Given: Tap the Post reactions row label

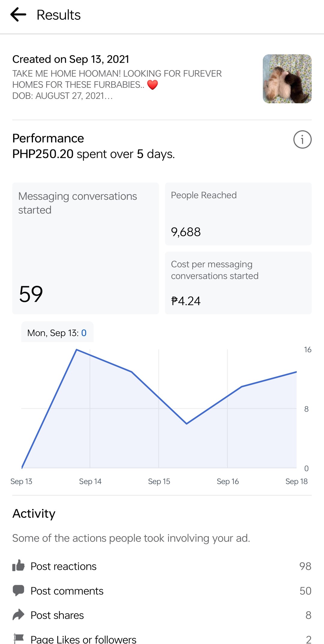Looking at the screenshot, I should (x=64, y=566).
